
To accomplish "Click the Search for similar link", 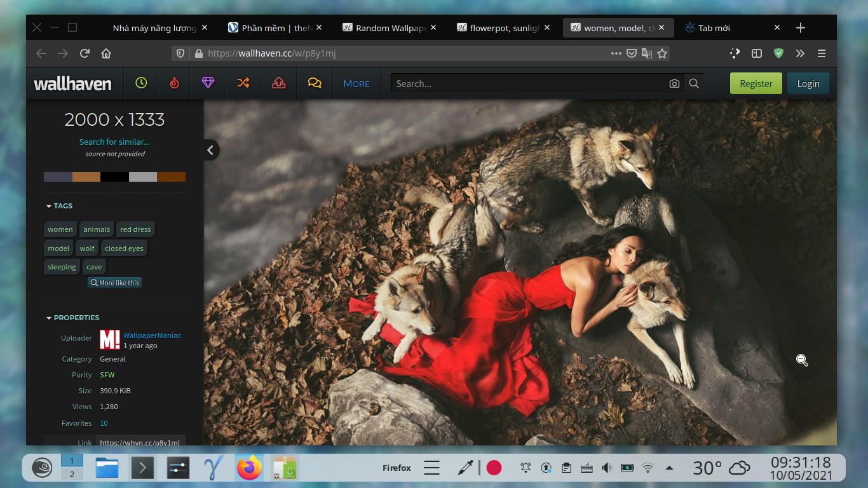I will (114, 142).
